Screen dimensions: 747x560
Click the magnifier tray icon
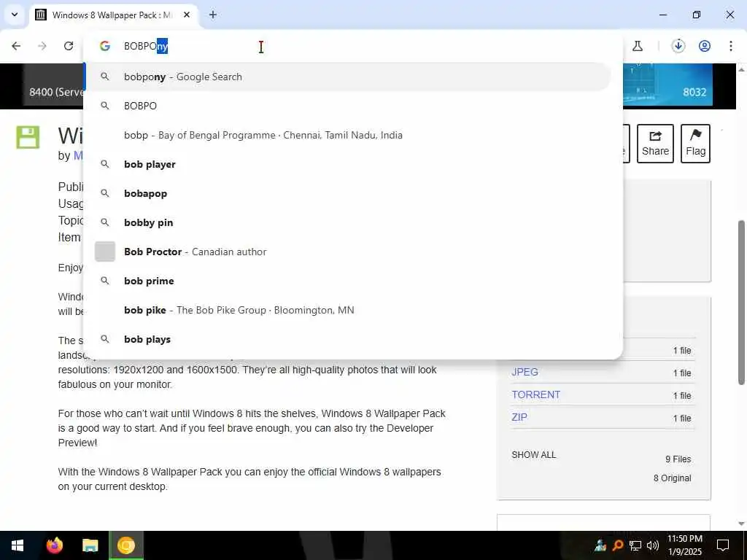coord(618,545)
